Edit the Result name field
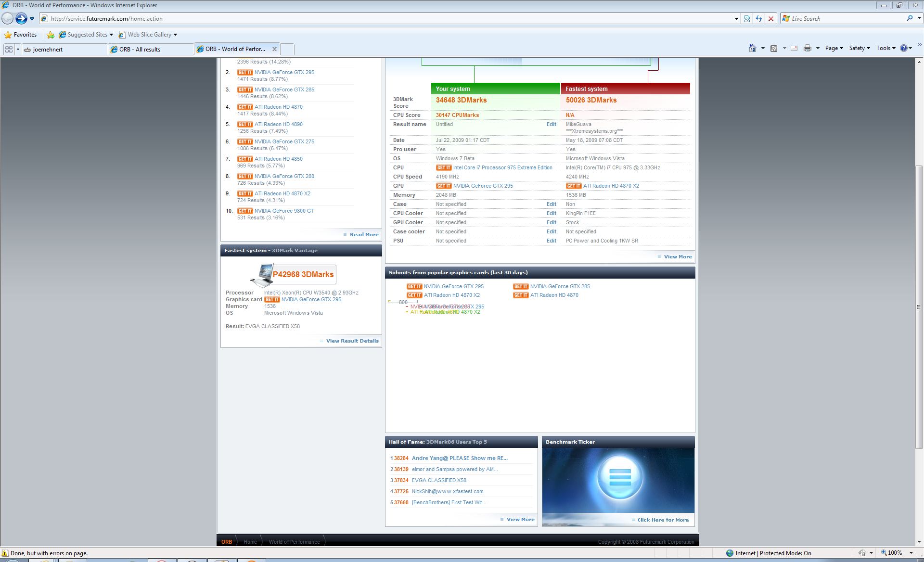Screen dimensions: 924x562 click(552, 124)
